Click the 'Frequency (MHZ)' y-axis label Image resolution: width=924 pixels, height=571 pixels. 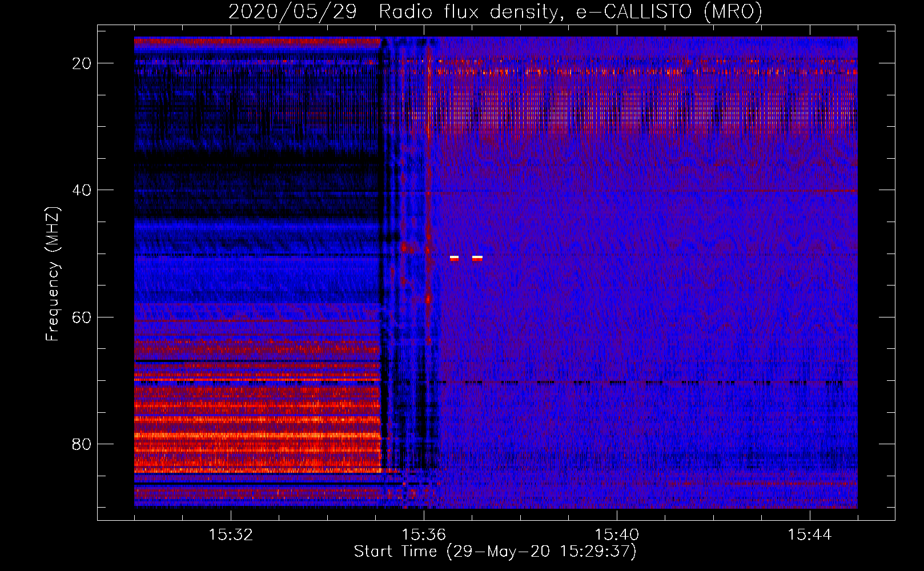pos(53,274)
